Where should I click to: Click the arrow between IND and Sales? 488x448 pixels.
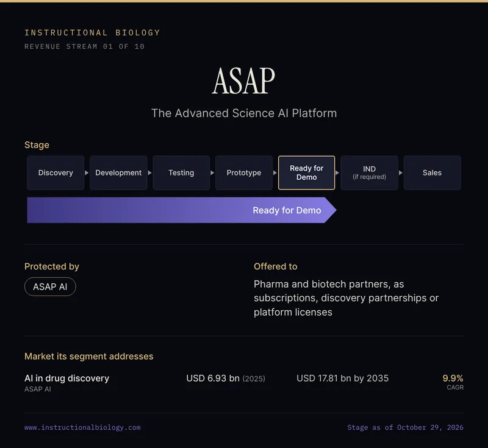coord(401,172)
